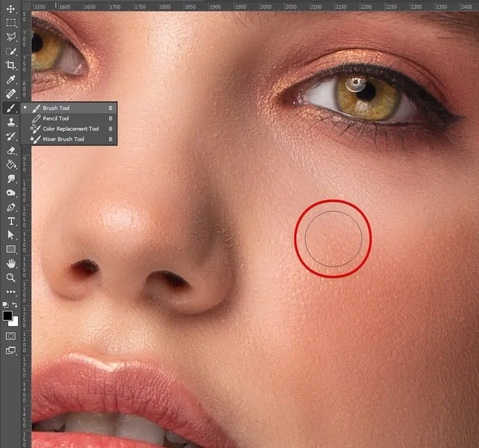Select Mixer Brush Tool in the flyout
Screen dimensions: 479x448
pos(63,139)
